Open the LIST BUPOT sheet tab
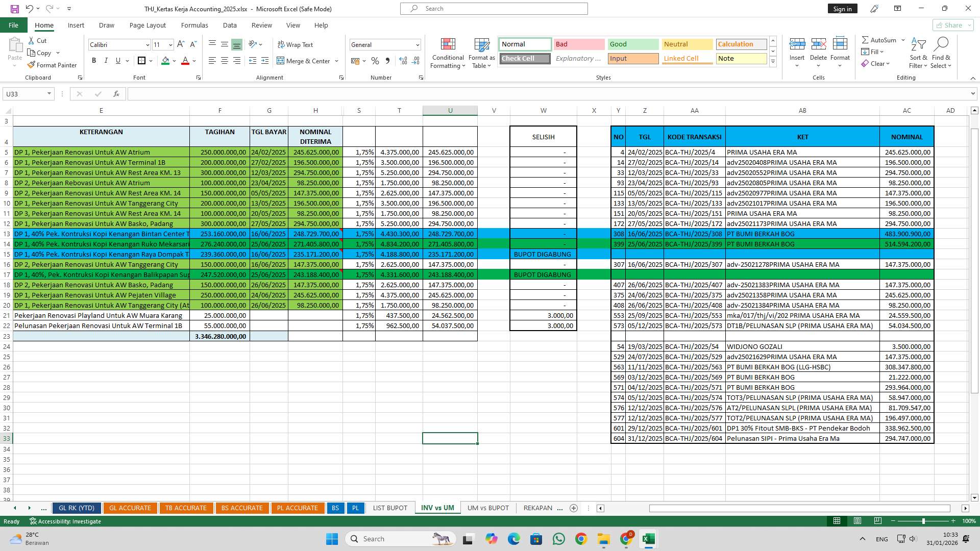980x551 pixels. [389, 508]
